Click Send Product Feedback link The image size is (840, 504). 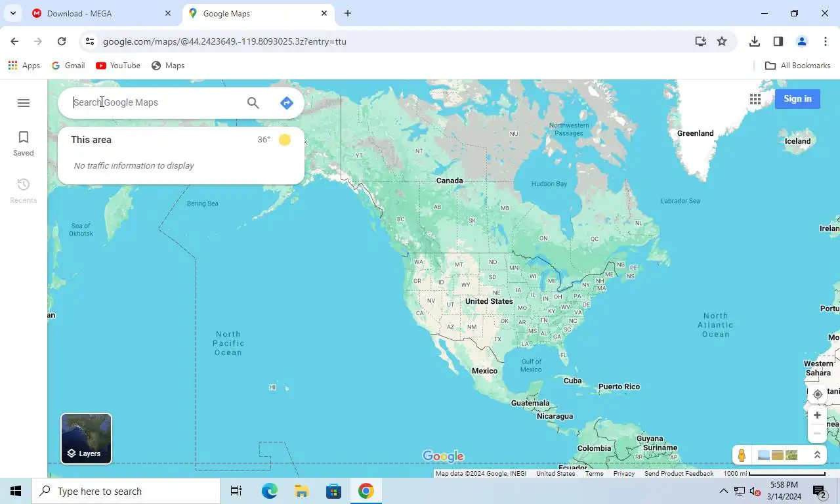pyautogui.click(x=679, y=474)
